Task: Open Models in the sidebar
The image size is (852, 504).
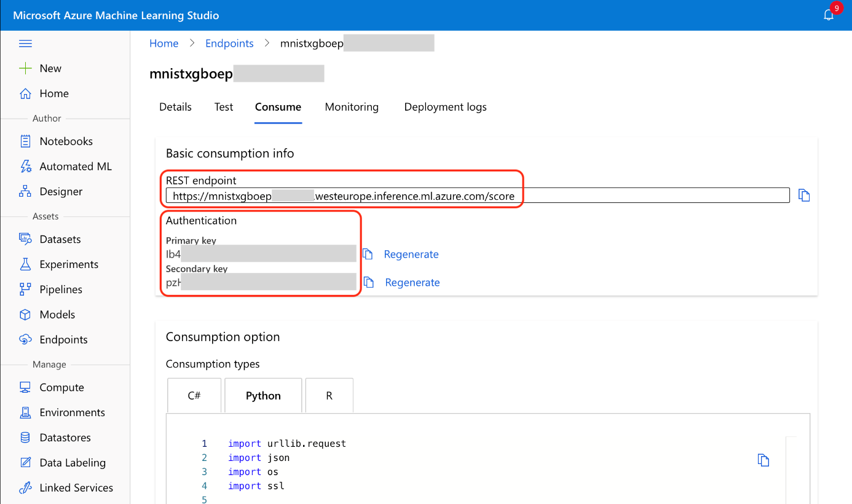Action: point(57,315)
